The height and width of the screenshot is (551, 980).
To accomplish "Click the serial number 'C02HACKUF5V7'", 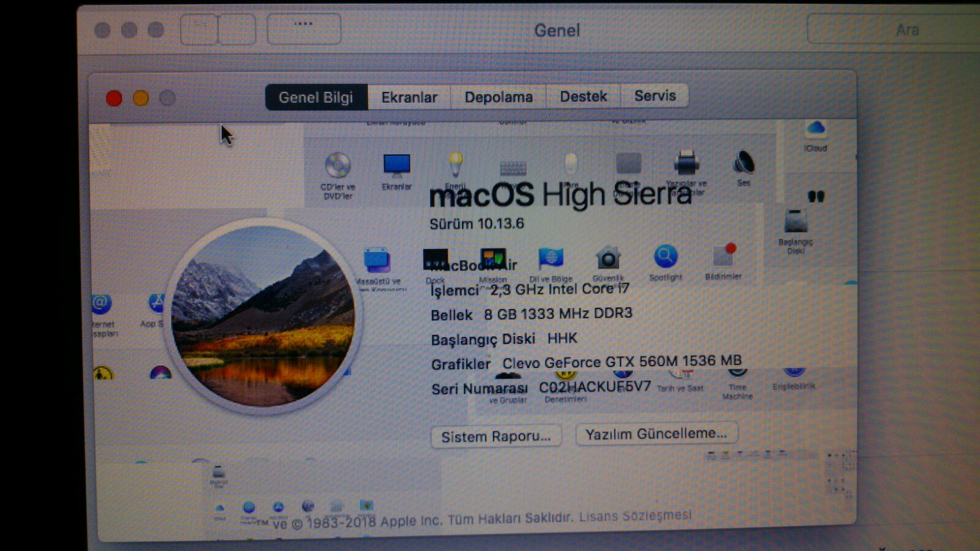I will (595, 387).
